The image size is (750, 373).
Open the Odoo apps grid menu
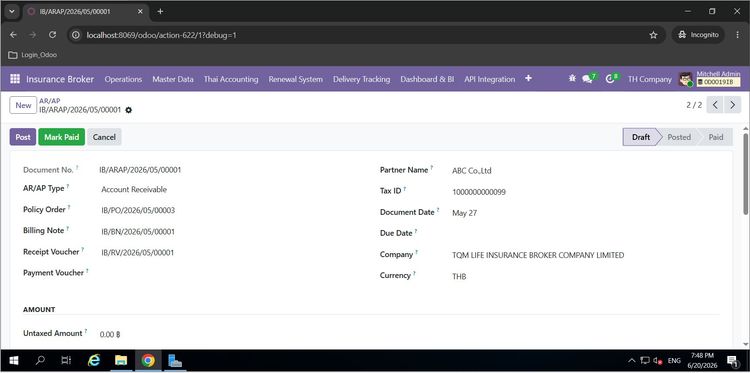(15, 79)
